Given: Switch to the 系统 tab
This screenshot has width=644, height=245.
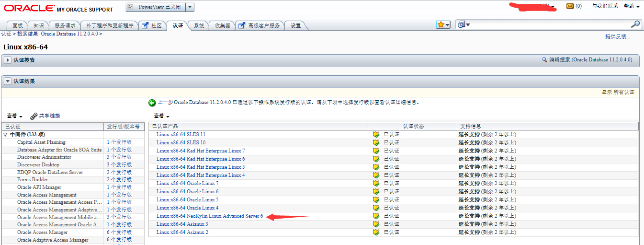Looking at the screenshot, I should [199, 25].
